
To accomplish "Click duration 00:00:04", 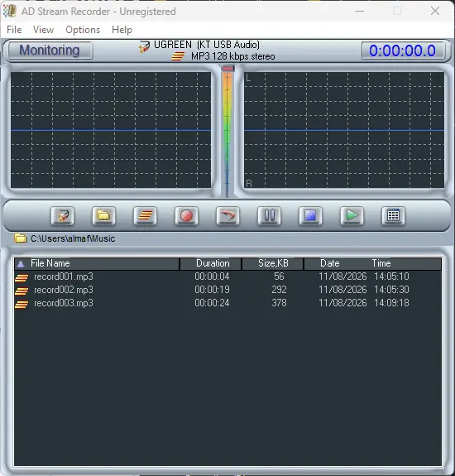I will pyautogui.click(x=212, y=276).
